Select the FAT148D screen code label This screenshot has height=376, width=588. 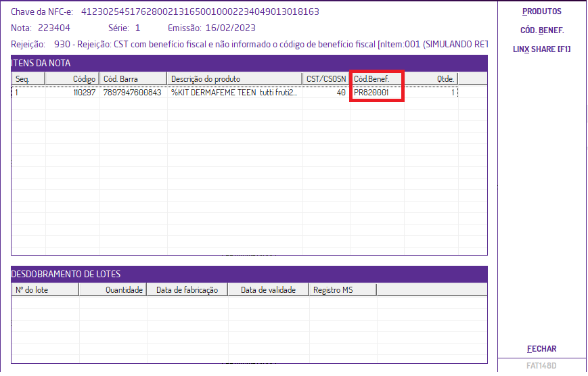[x=541, y=365]
